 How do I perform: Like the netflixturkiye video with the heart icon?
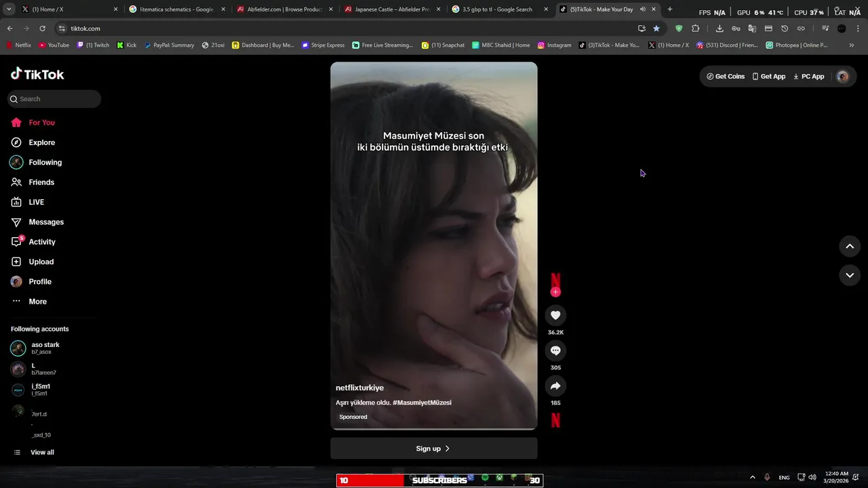click(555, 315)
